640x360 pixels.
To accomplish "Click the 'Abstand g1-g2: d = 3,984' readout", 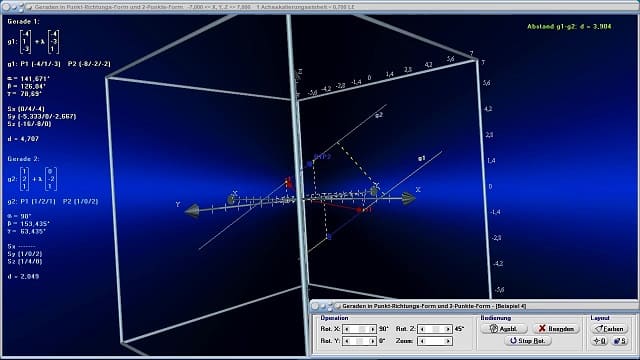I will (569, 27).
